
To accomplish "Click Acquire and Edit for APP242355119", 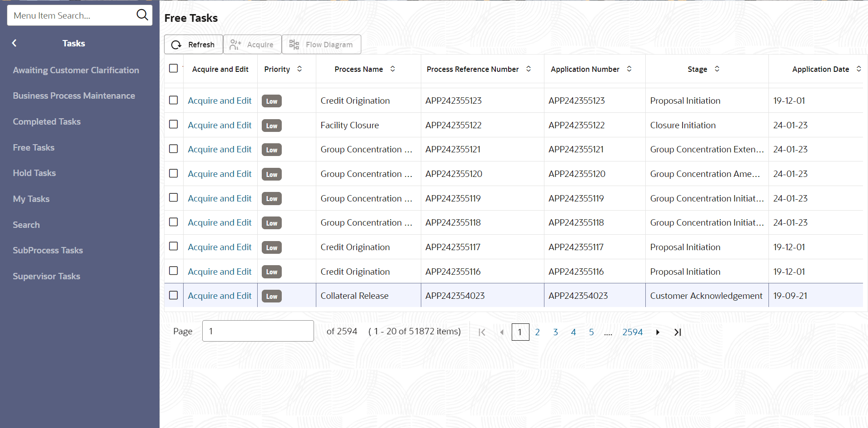I will tap(219, 198).
